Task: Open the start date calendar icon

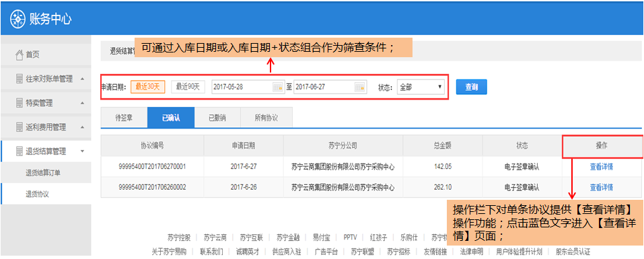Action: click(x=278, y=87)
